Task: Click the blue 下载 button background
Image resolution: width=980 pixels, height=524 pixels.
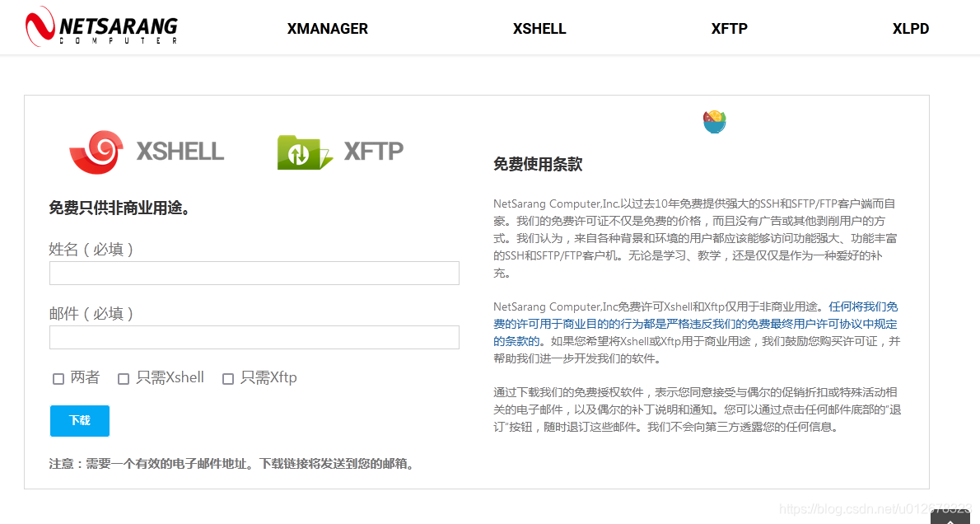Action: (x=79, y=420)
